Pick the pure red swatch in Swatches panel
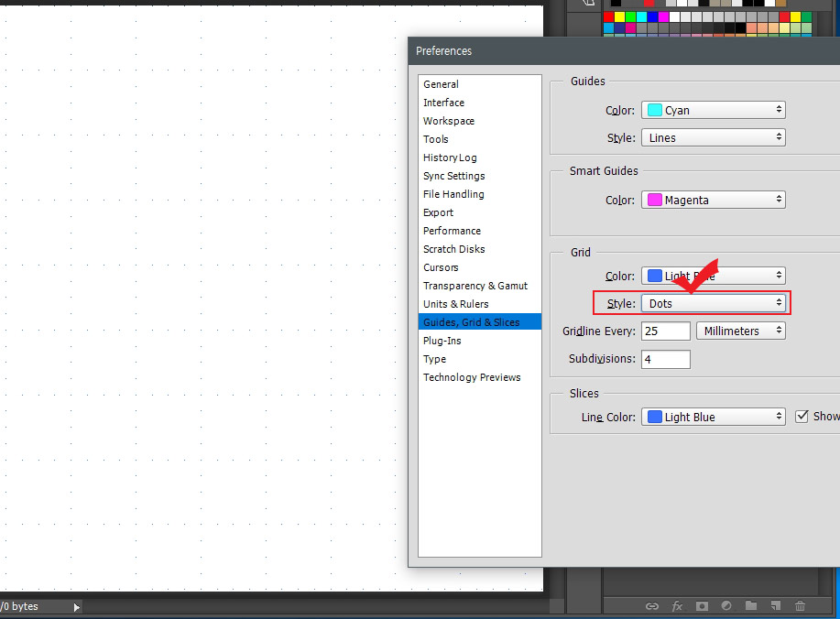840x619 pixels. click(608, 16)
